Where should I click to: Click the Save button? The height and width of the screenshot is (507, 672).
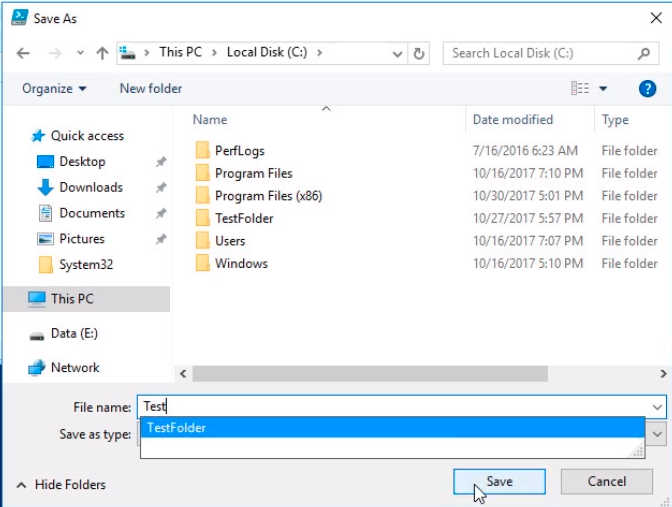499,481
